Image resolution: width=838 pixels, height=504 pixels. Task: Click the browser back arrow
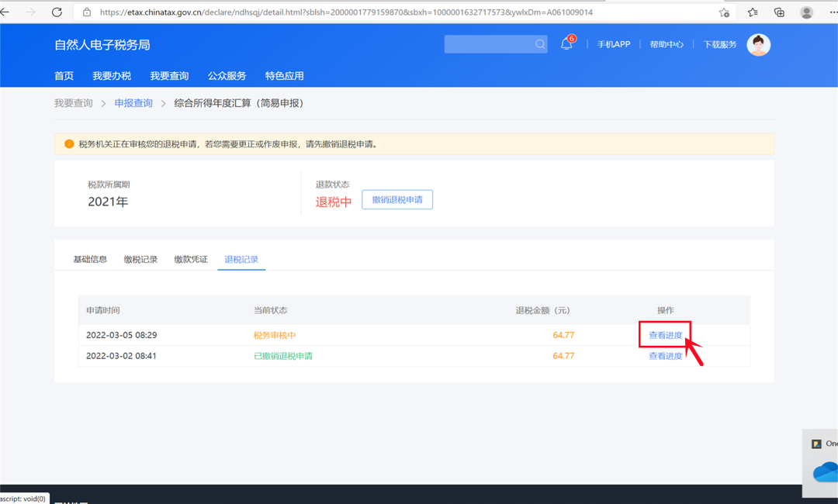[x=5, y=12]
